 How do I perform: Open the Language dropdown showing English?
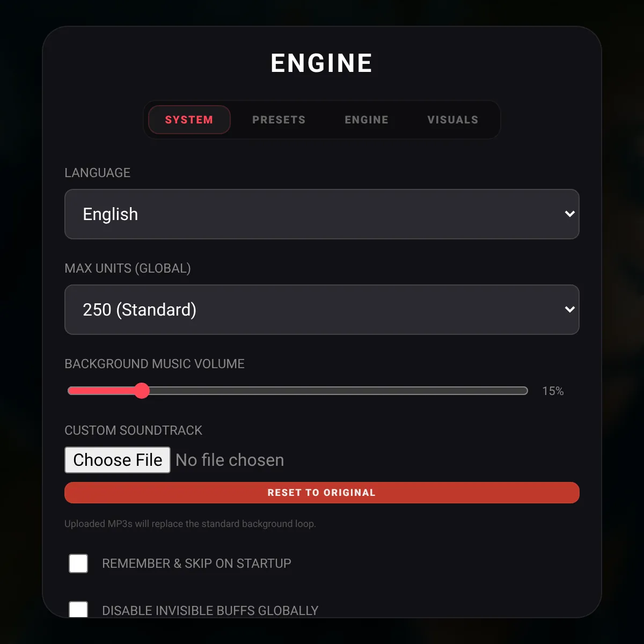(x=322, y=214)
